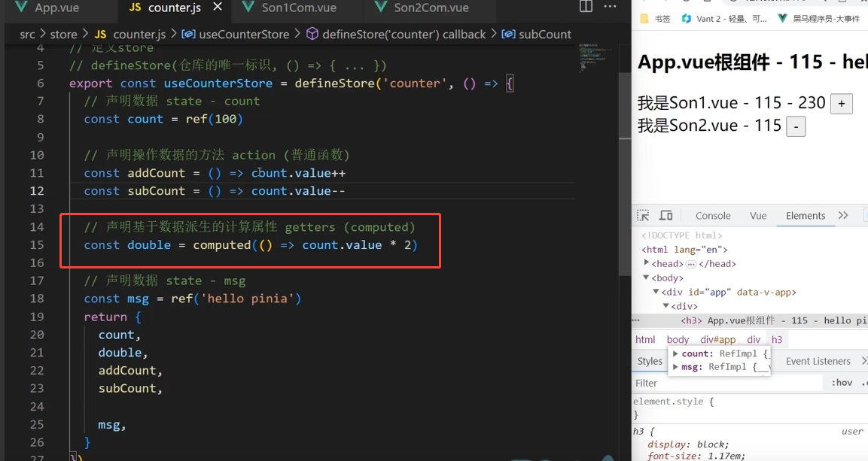Click the ellipsis beside the h3 row
Viewport: 868px width, 461px height.
[x=635, y=320]
